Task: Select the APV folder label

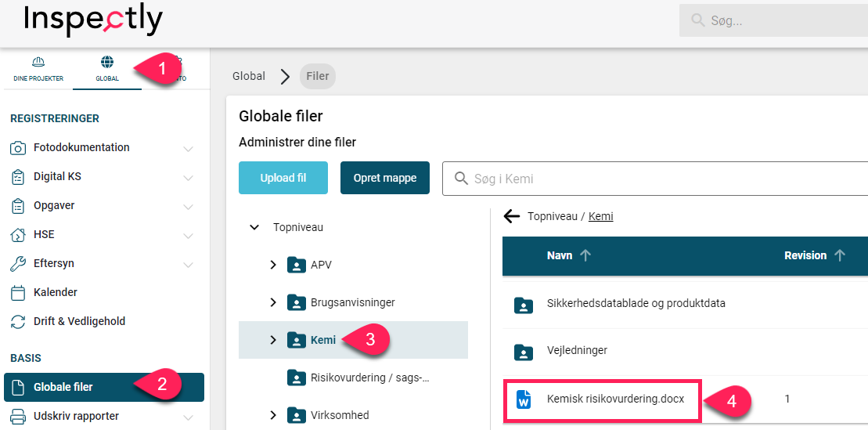Action: coord(321,265)
